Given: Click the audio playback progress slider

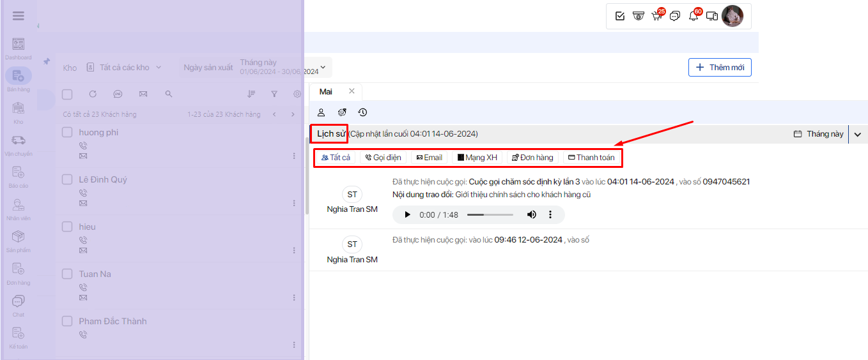Looking at the screenshot, I should 490,215.
